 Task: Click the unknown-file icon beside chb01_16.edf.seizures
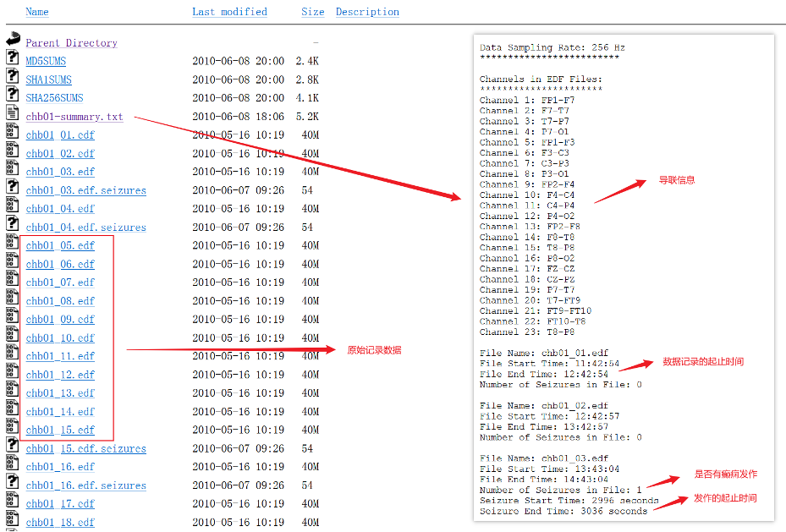(13, 481)
